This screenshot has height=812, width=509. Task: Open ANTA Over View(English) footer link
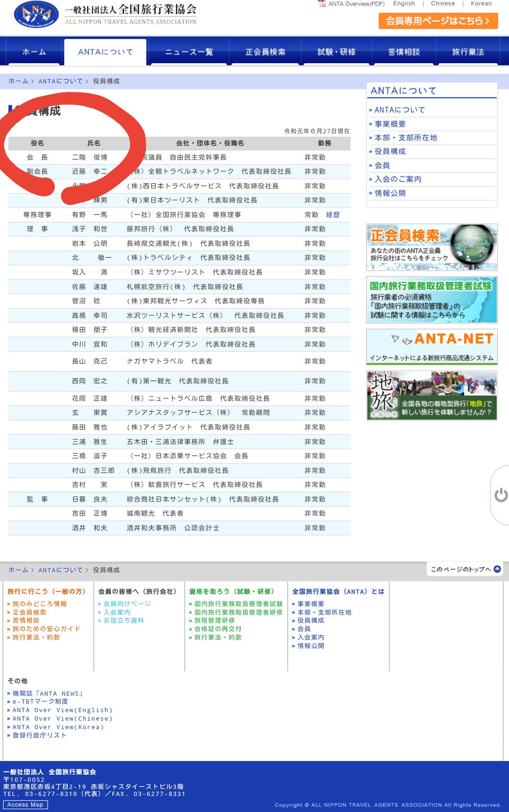click(63, 710)
